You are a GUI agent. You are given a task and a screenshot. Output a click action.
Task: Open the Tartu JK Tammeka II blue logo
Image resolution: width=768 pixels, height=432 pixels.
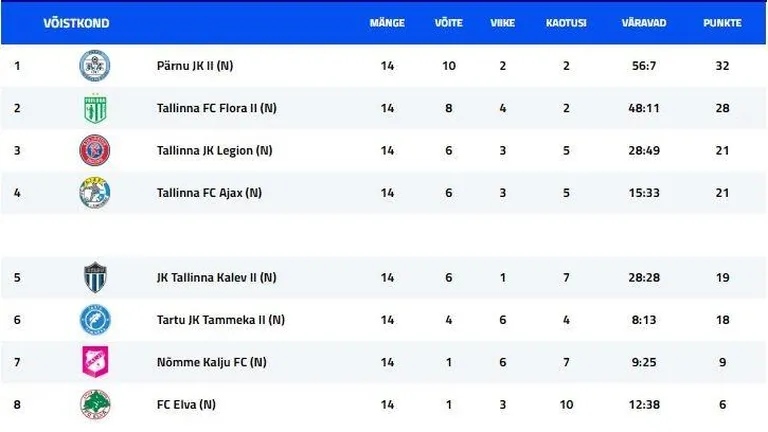pos(95,319)
